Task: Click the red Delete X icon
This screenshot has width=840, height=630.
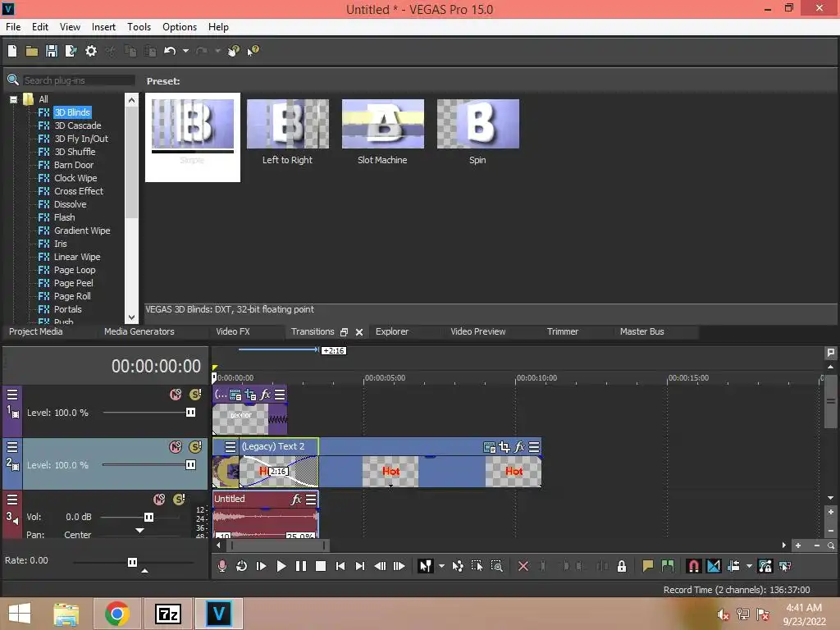Action: click(x=523, y=566)
